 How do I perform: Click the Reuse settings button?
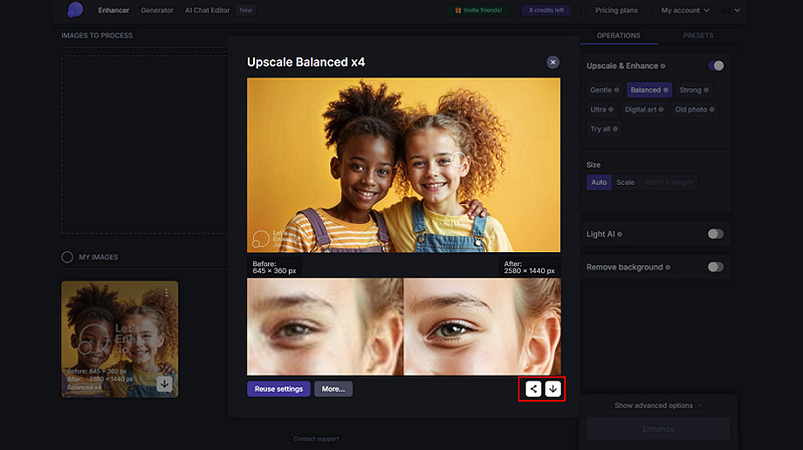(279, 389)
